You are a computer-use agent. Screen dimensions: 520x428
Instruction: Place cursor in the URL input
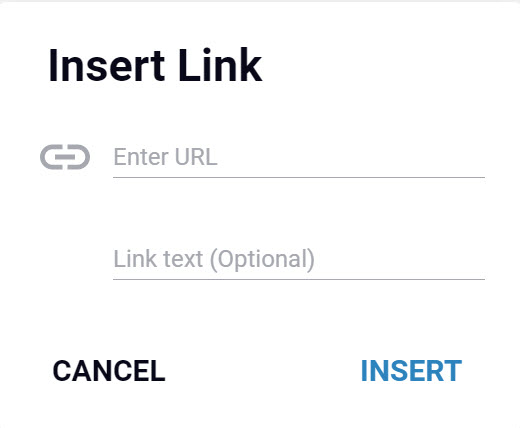(x=299, y=157)
